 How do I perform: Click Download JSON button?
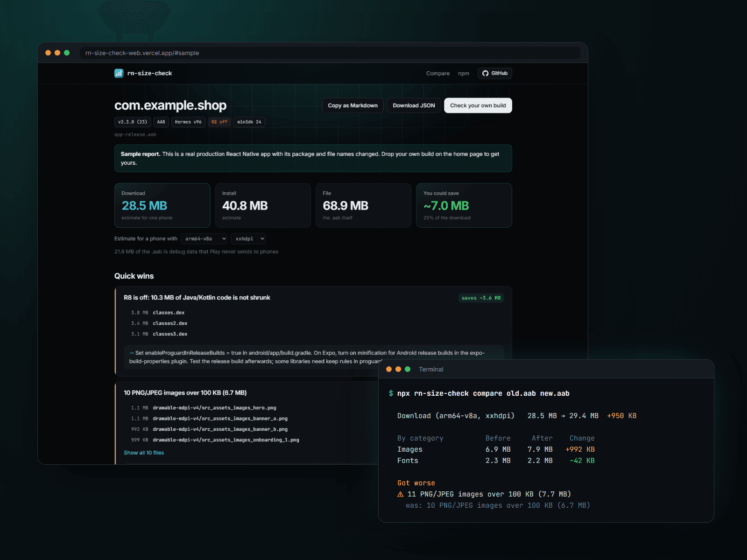tap(414, 105)
